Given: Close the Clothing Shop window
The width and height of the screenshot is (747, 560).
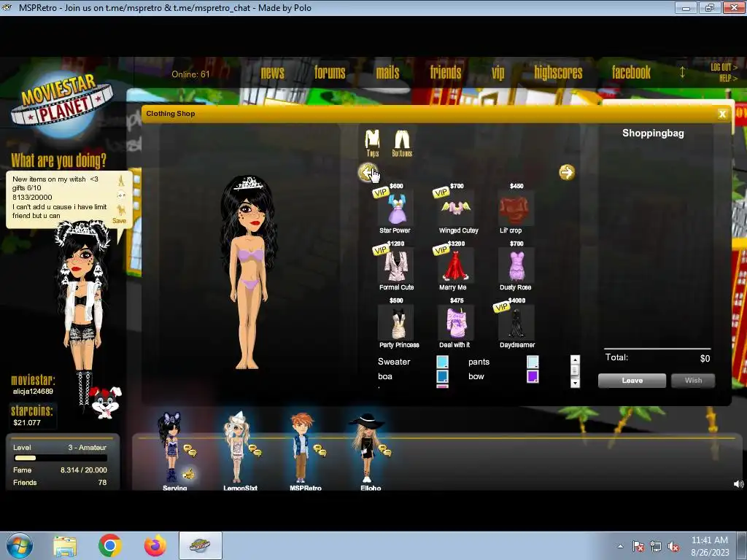Looking at the screenshot, I should 722,114.
